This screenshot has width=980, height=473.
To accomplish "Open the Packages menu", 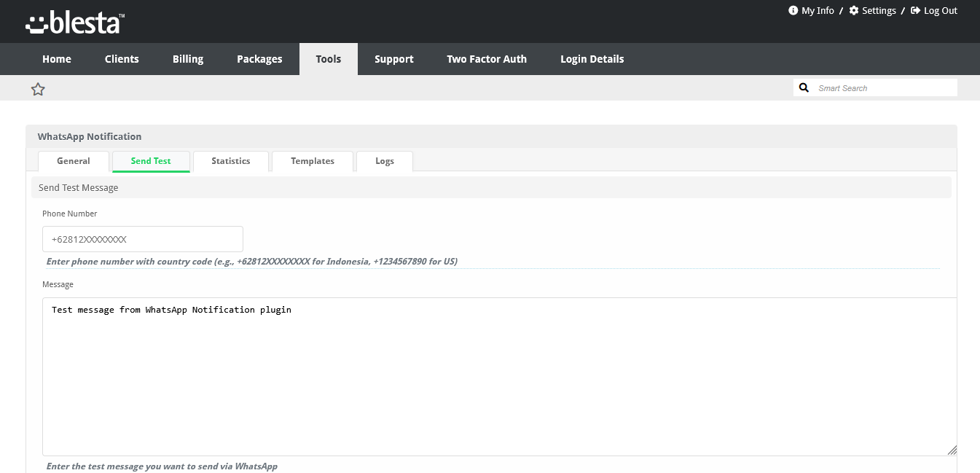I will [259, 59].
